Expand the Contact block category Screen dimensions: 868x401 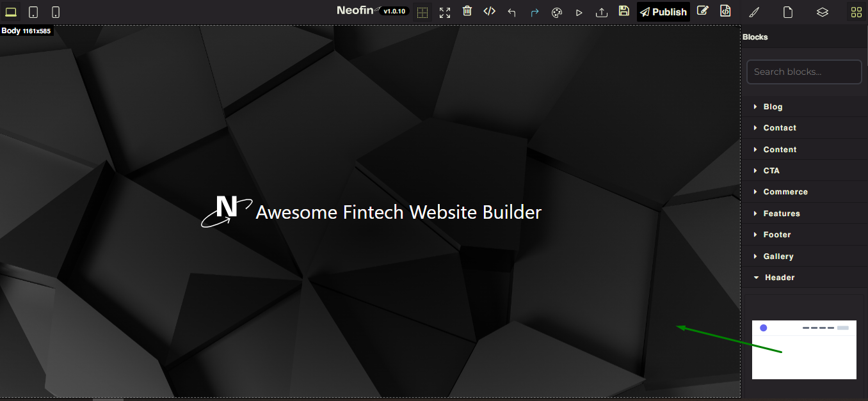coord(804,128)
